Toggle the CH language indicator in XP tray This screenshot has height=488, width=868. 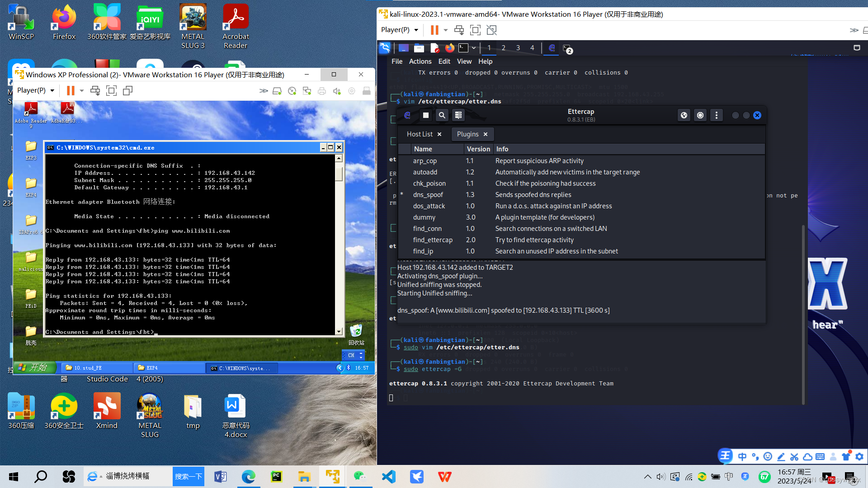tap(351, 356)
